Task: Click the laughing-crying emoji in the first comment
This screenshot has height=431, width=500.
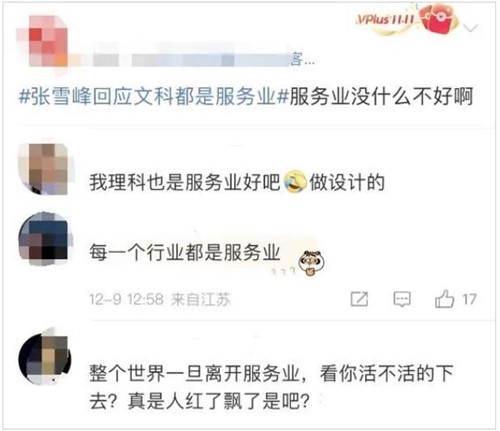Action: 295,182
